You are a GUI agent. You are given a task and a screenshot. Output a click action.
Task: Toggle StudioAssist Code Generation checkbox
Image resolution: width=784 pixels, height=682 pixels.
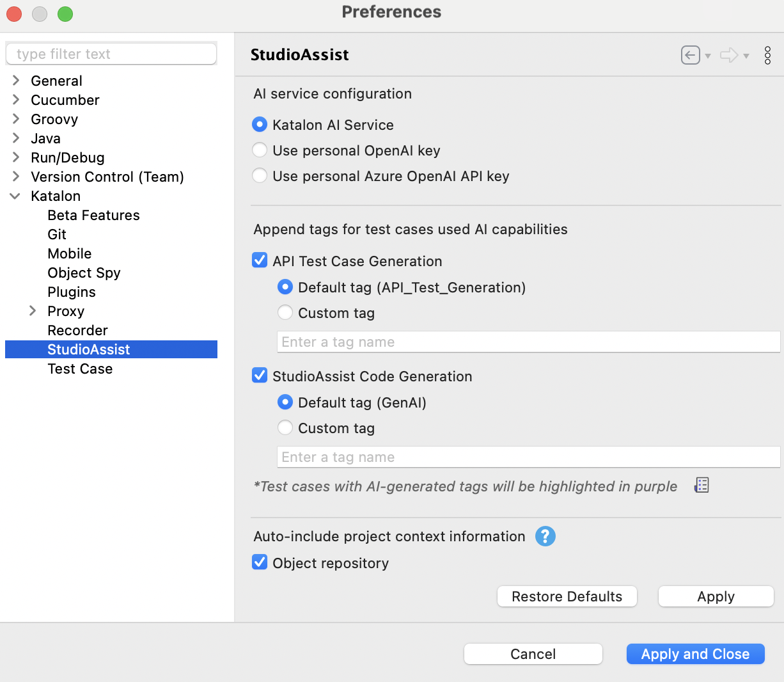coord(260,375)
